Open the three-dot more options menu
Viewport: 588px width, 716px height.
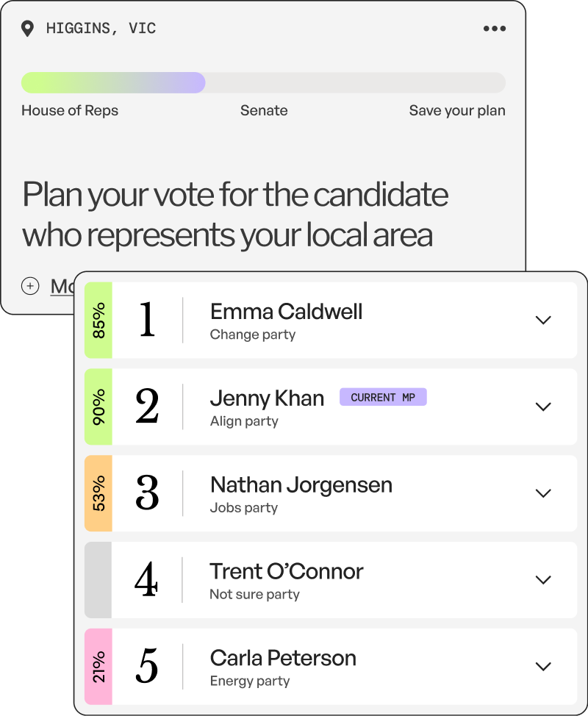[495, 29]
